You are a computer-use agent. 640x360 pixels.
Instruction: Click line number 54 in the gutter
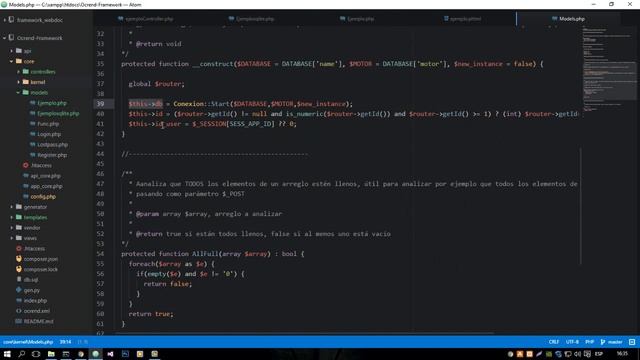click(x=100, y=254)
